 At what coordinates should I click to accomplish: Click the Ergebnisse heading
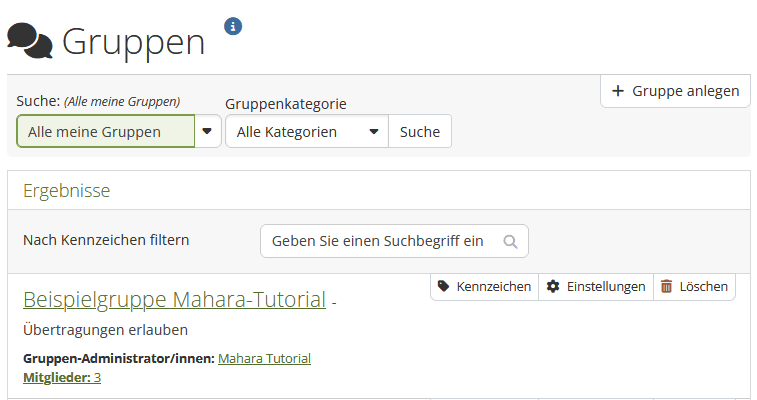[67, 191]
